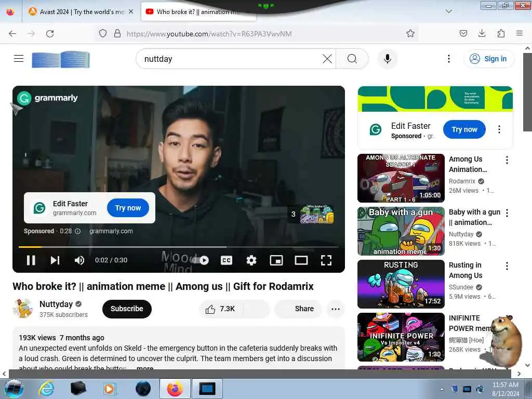
Task: Enter fullscreen mode icon
Action: point(326,260)
